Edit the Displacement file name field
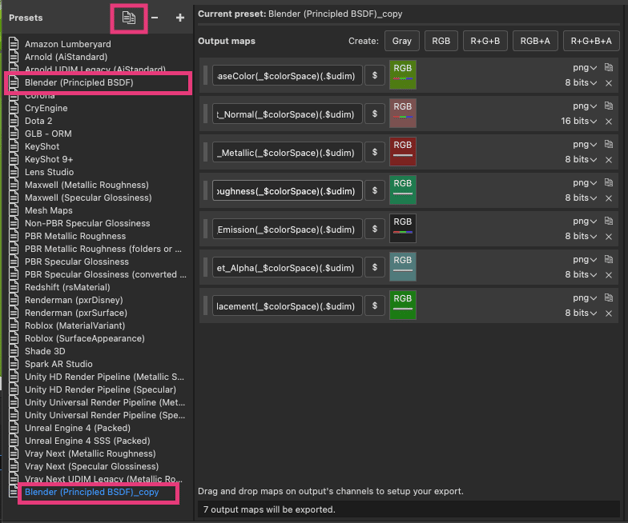Viewport: 628px width, 523px height. pos(287,306)
